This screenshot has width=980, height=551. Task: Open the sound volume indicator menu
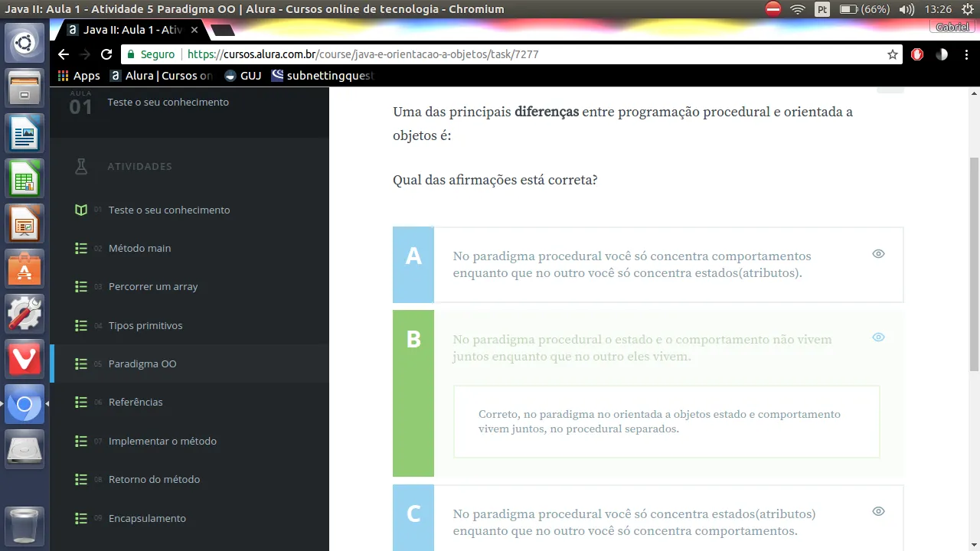coord(906,9)
